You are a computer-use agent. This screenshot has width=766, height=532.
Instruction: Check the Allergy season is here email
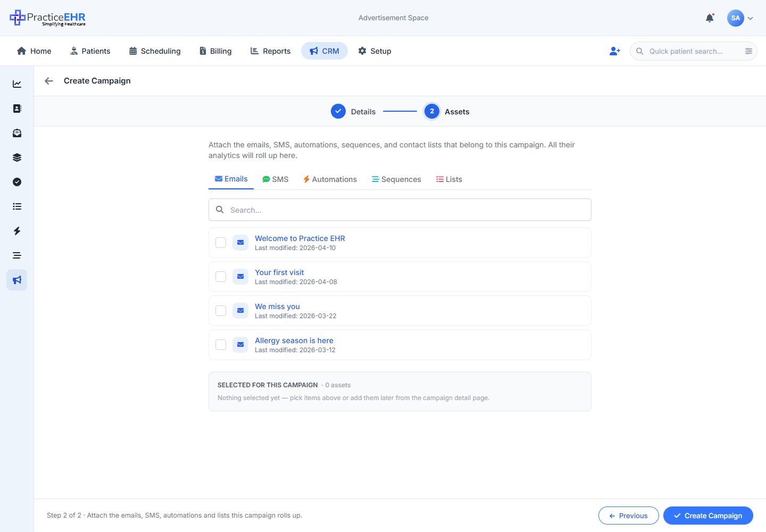tap(221, 345)
